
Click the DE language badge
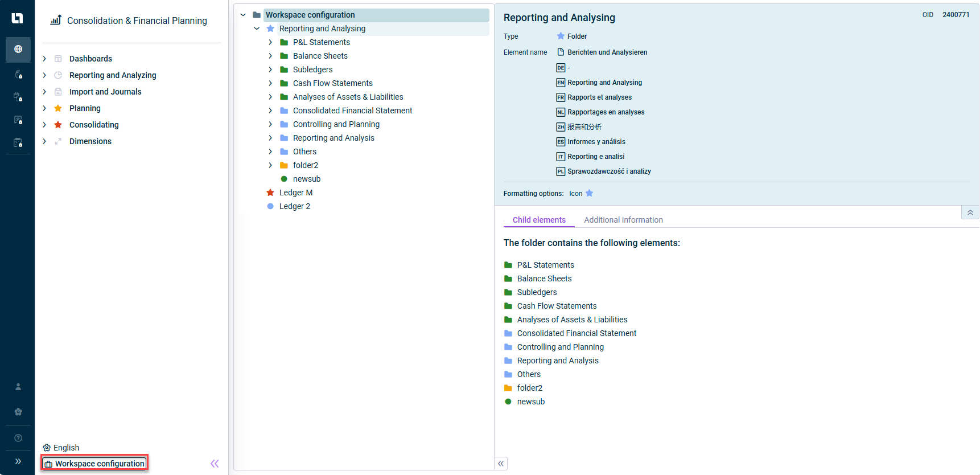click(x=561, y=68)
